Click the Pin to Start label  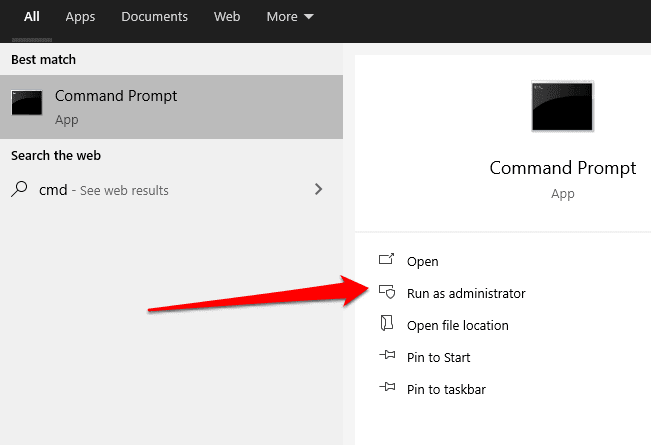pos(438,357)
